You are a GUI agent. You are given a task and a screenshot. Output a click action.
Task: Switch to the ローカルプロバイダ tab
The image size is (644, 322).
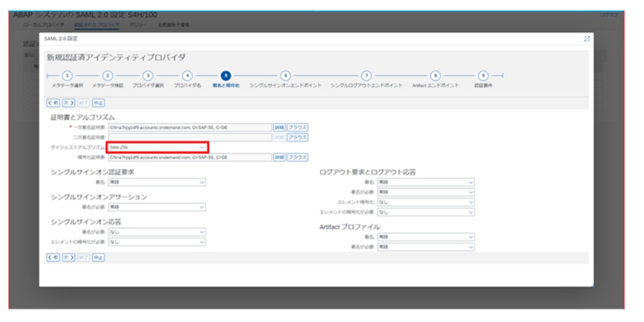[44, 25]
